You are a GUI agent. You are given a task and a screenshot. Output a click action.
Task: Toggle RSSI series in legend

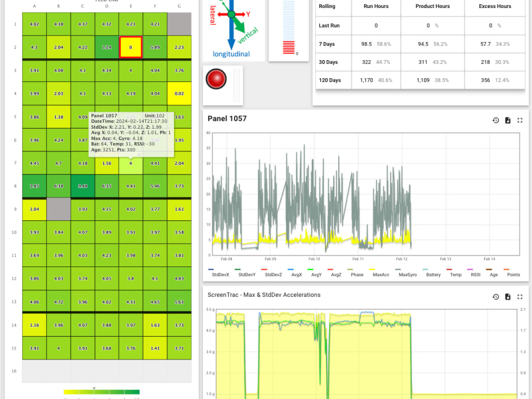pyautogui.click(x=475, y=275)
